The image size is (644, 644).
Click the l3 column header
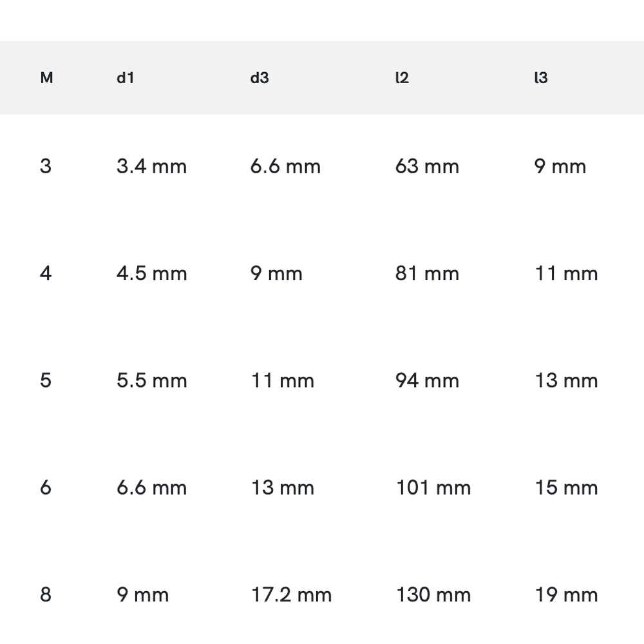tap(541, 78)
